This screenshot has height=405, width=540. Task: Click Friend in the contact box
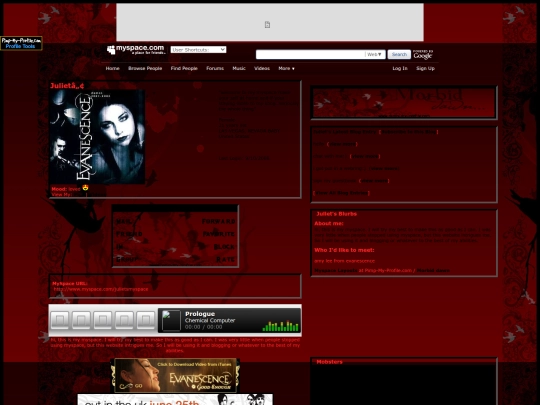tap(129, 234)
